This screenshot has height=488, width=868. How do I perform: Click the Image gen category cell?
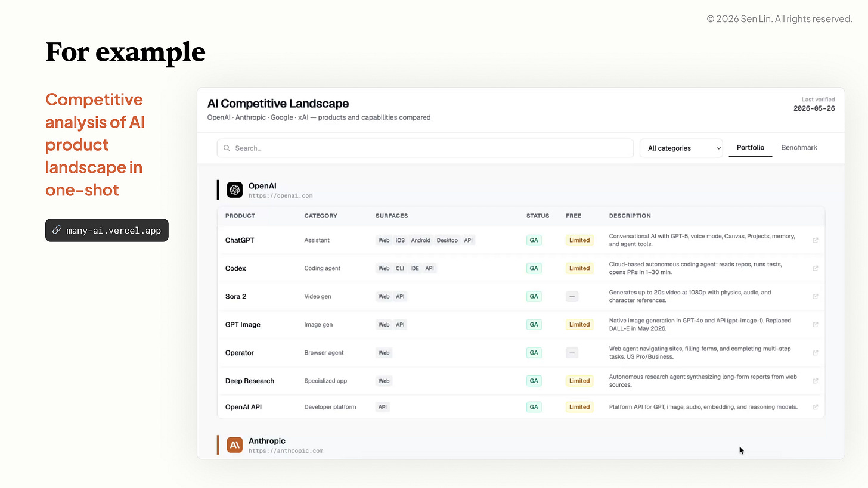click(x=318, y=325)
